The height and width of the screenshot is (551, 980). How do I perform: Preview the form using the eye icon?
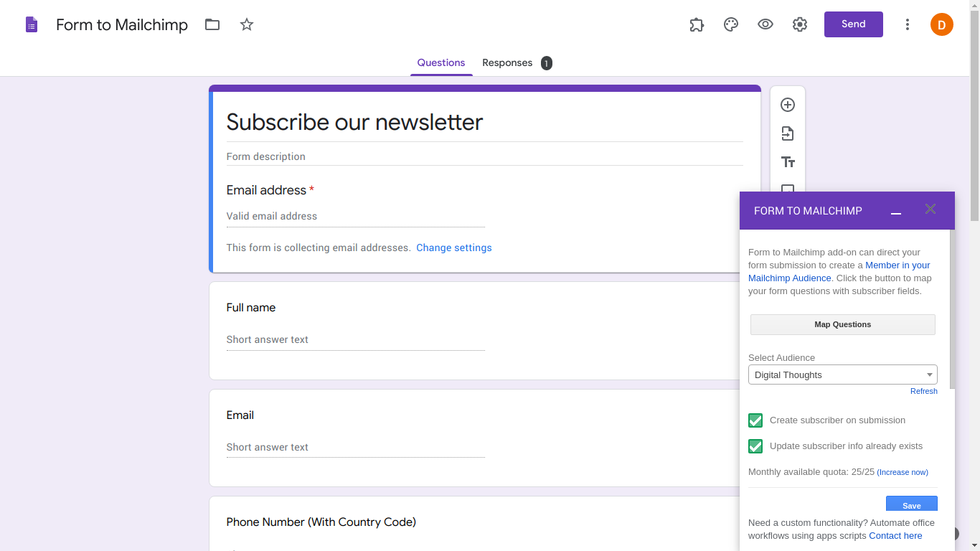click(x=765, y=24)
